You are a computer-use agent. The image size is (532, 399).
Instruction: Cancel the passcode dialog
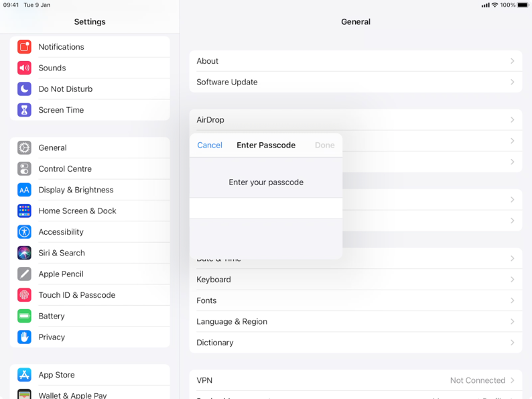point(210,146)
